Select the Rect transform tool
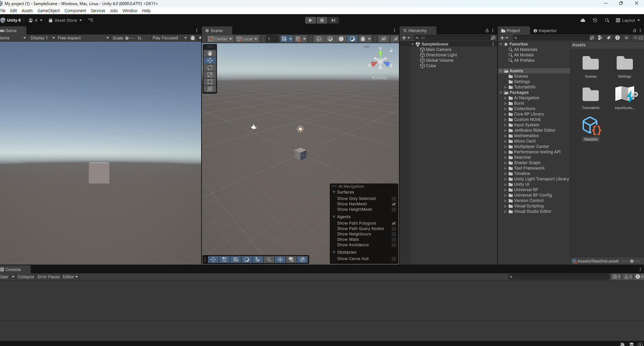The image size is (644, 346). click(210, 82)
